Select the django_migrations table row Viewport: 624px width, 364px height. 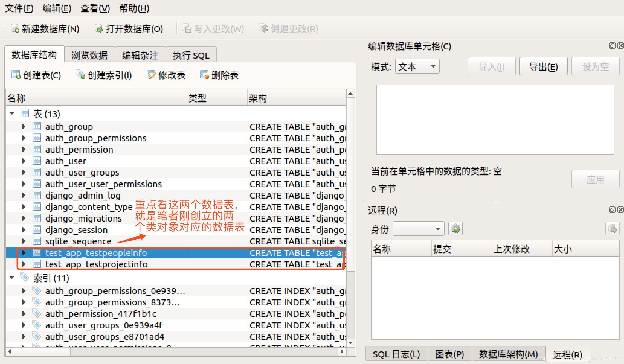tap(176, 218)
